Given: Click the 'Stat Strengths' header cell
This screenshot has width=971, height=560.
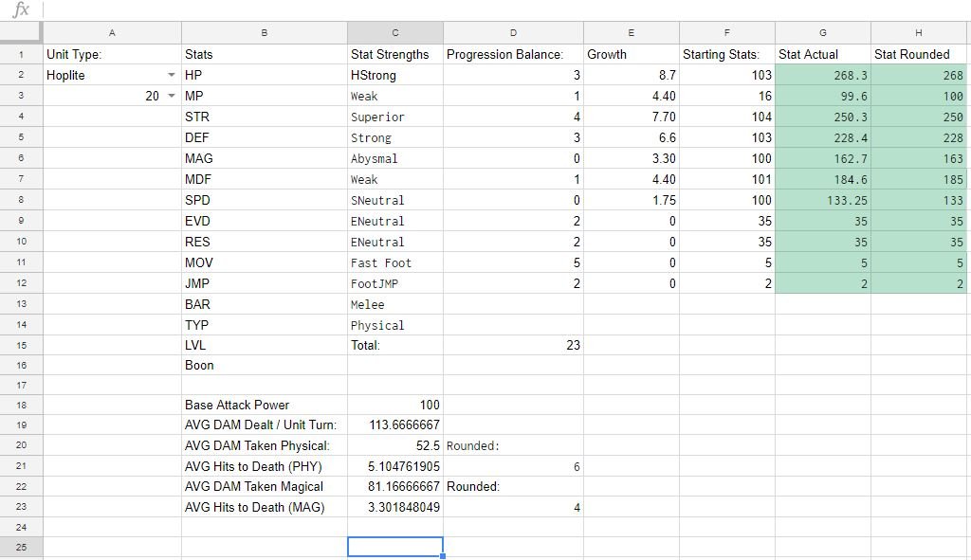Looking at the screenshot, I should point(395,54).
